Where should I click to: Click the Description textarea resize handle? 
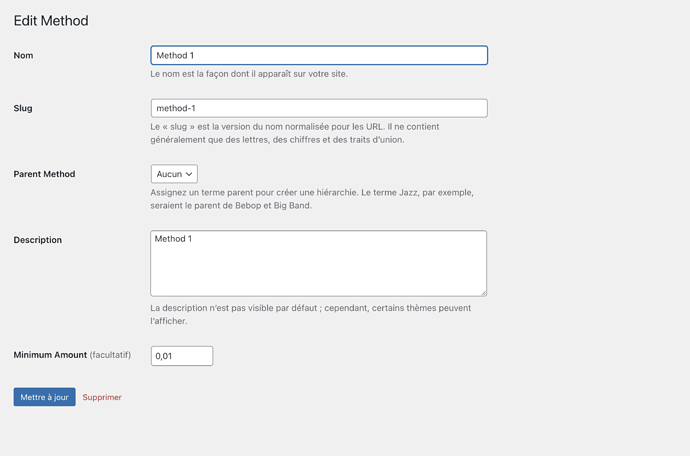(483, 293)
